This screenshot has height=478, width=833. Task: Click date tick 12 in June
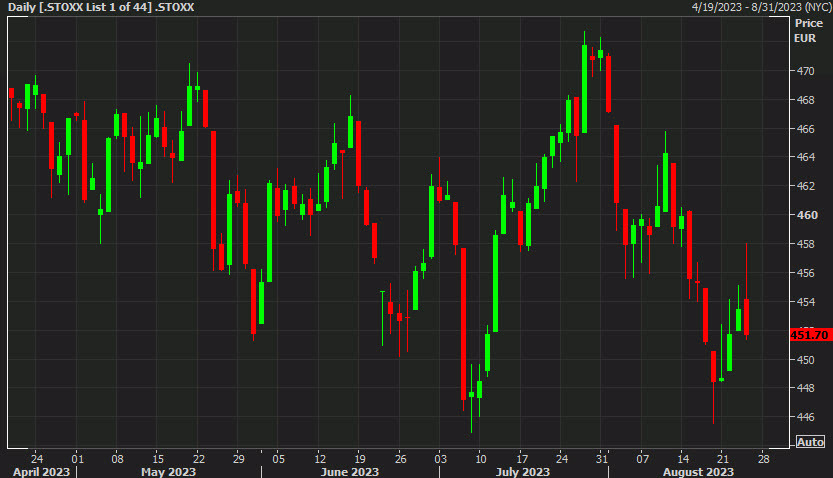pyautogui.click(x=320, y=459)
